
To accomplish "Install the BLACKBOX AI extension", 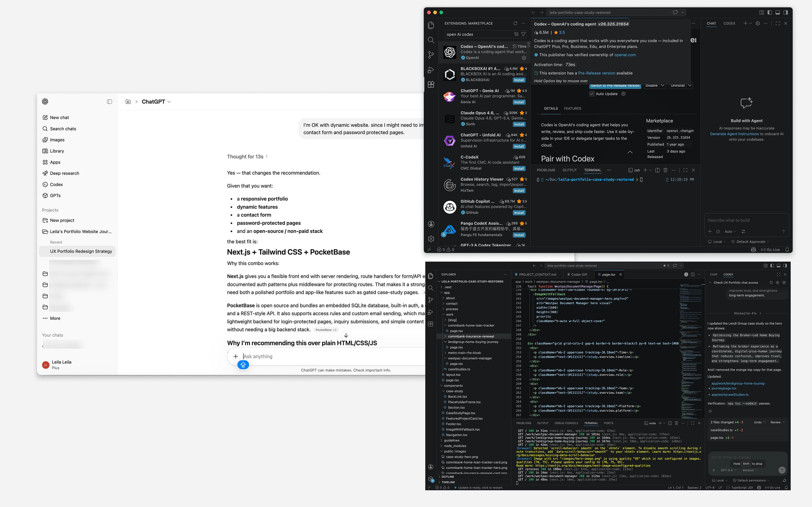I will click(519, 80).
